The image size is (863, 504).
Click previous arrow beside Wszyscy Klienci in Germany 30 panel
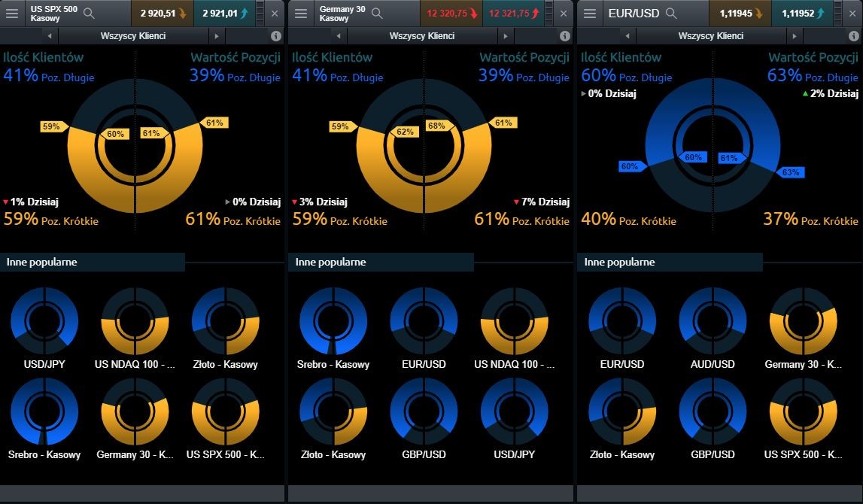click(x=339, y=36)
